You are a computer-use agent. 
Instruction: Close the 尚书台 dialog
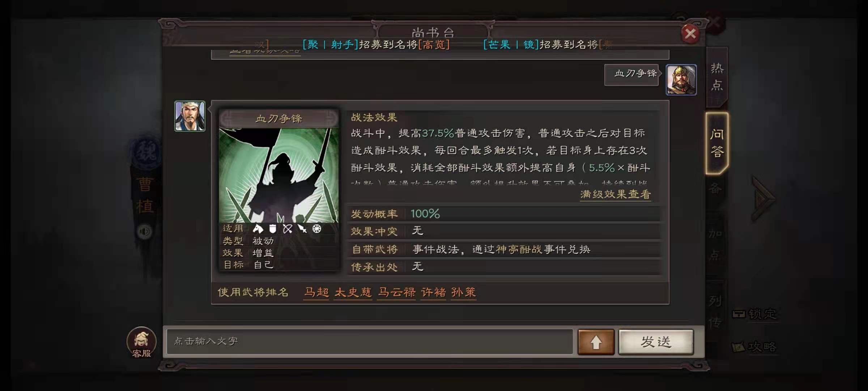pyautogui.click(x=690, y=34)
